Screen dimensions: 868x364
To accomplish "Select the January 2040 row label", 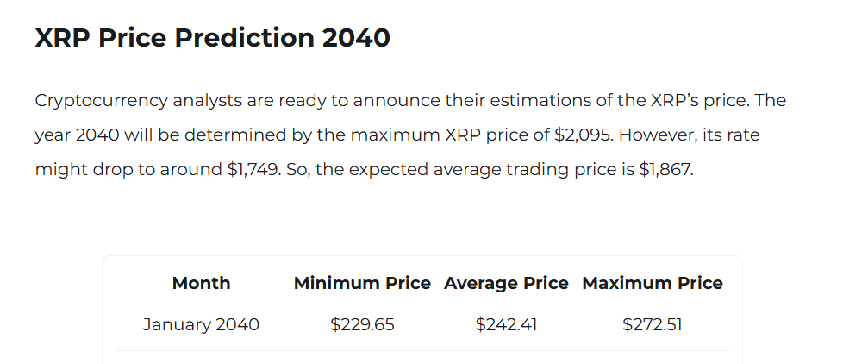I will (x=201, y=325).
